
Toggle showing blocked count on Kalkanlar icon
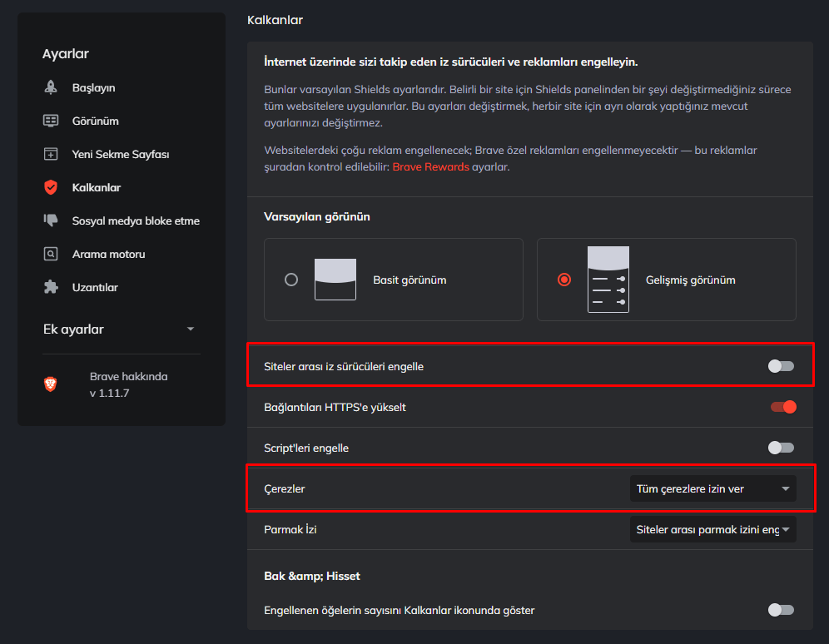pyautogui.click(x=781, y=610)
